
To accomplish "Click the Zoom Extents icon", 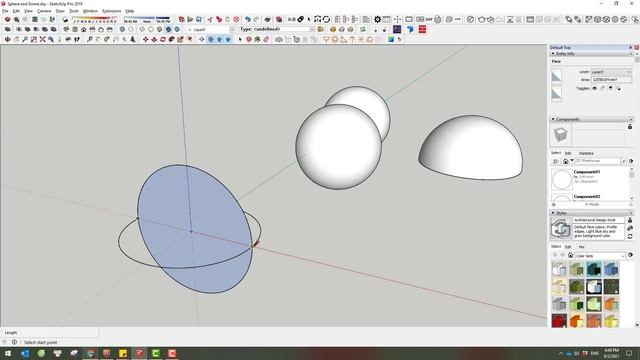I will pyautogui.click(x=42, y=39).
